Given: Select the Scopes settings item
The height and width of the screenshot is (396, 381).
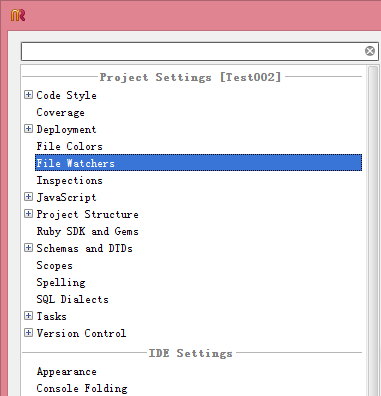Looking at the screenshot, I should coord(54,266).
